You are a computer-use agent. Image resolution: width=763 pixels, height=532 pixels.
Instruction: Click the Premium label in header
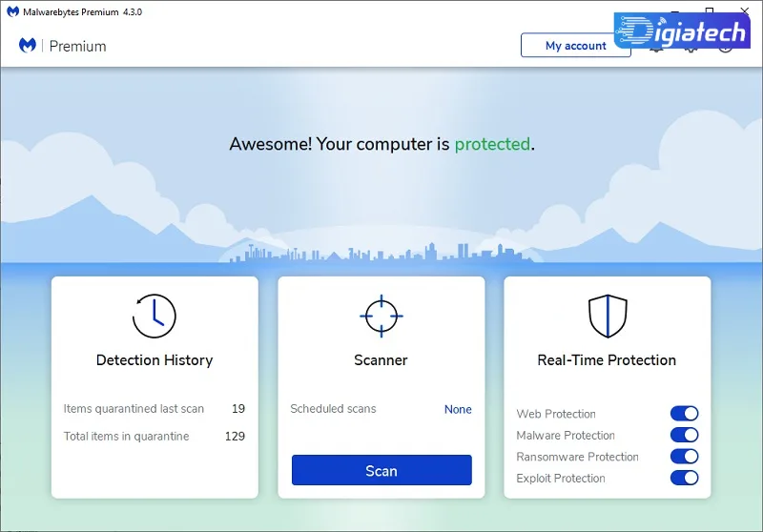(77, 46)
